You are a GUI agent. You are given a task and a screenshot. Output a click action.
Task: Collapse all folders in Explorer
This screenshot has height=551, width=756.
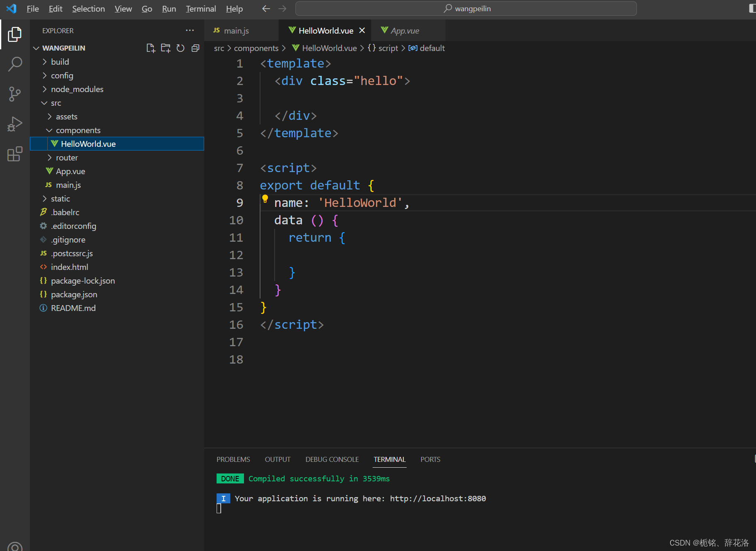click(x=195, y=48)
